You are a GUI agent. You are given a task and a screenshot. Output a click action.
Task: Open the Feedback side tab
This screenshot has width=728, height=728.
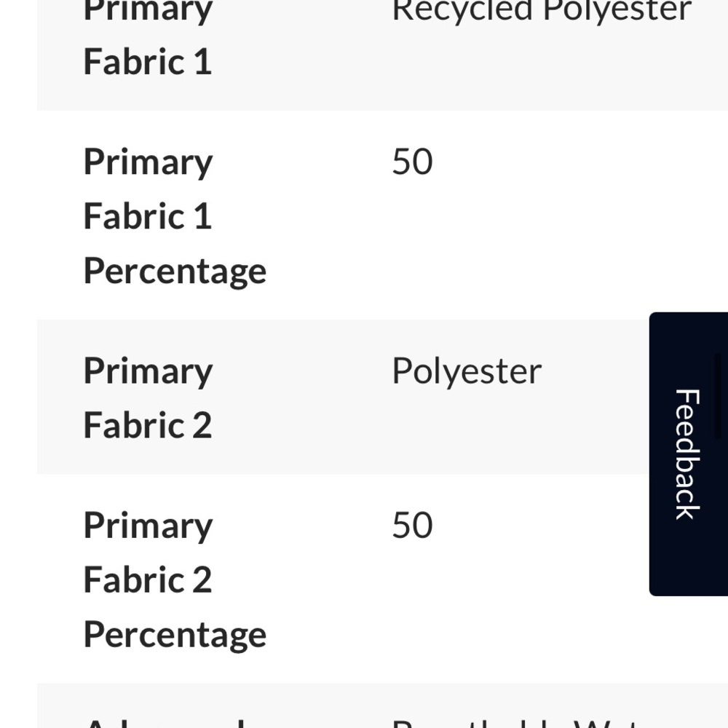click(x=688, y=454)
